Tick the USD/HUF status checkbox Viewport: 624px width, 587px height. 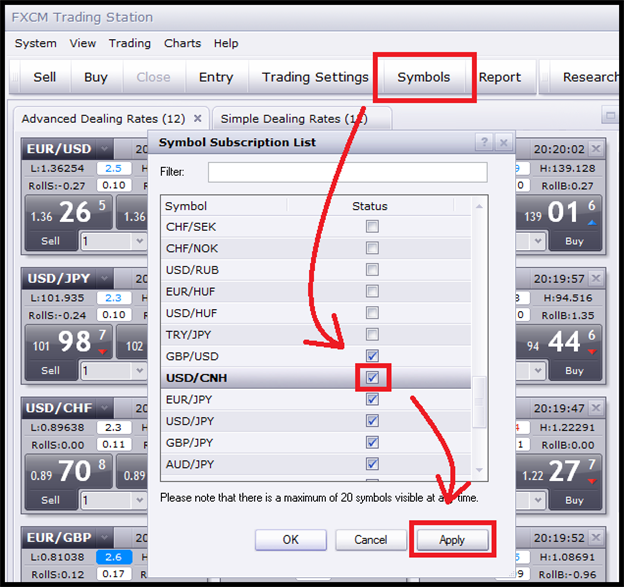point(372,313)
